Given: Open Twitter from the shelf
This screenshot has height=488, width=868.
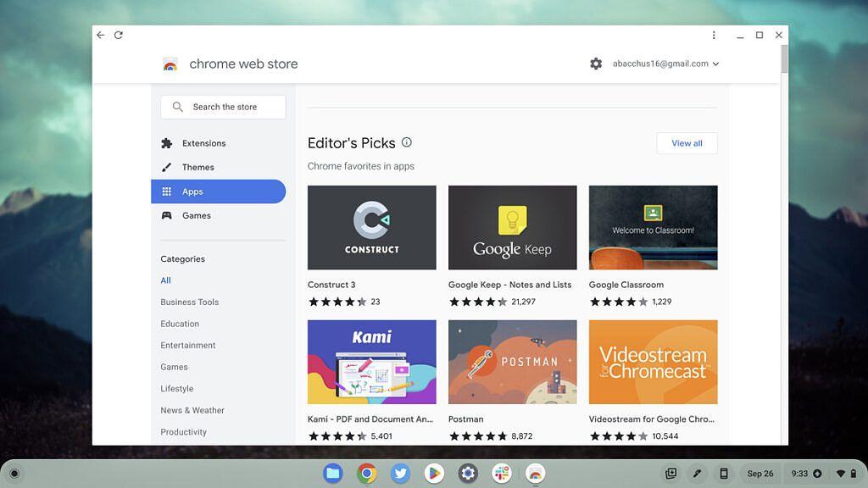Looking at the screenshot, I should (399, 474).
